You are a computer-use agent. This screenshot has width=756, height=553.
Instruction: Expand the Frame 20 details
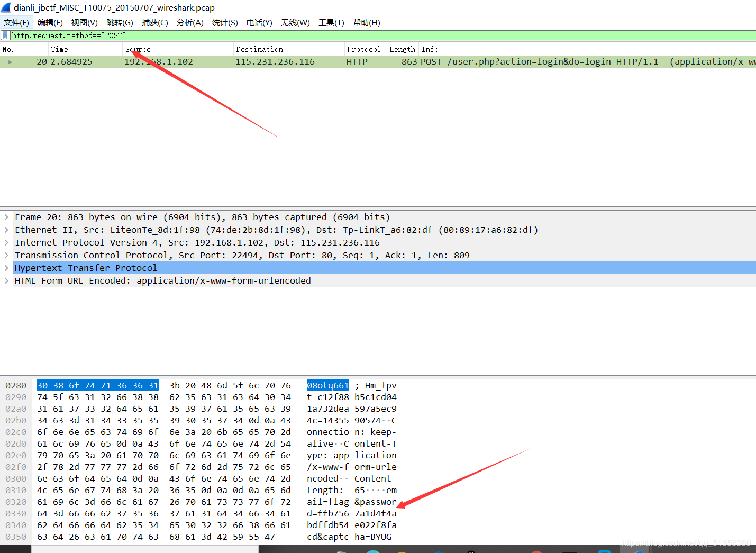click(6, 217)
